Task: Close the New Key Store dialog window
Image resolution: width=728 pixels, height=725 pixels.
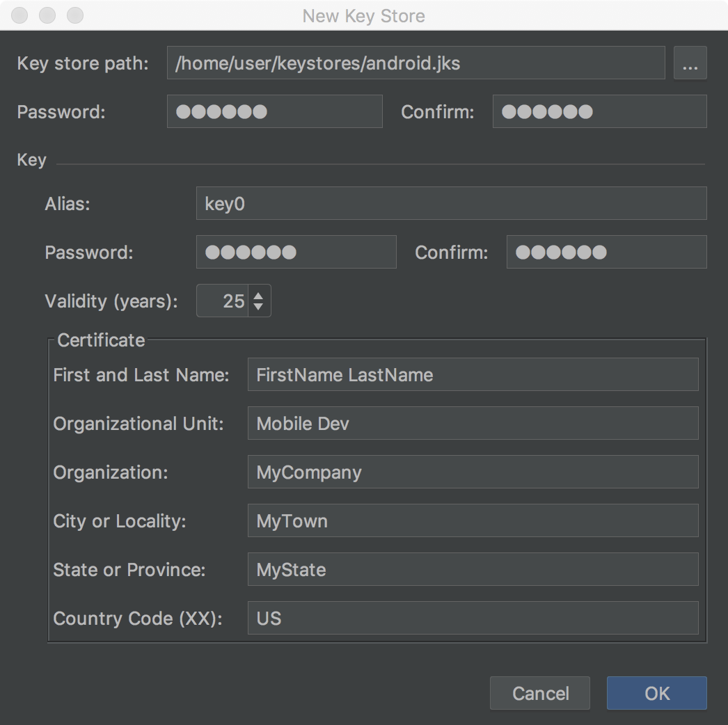Action: [21, 15]
